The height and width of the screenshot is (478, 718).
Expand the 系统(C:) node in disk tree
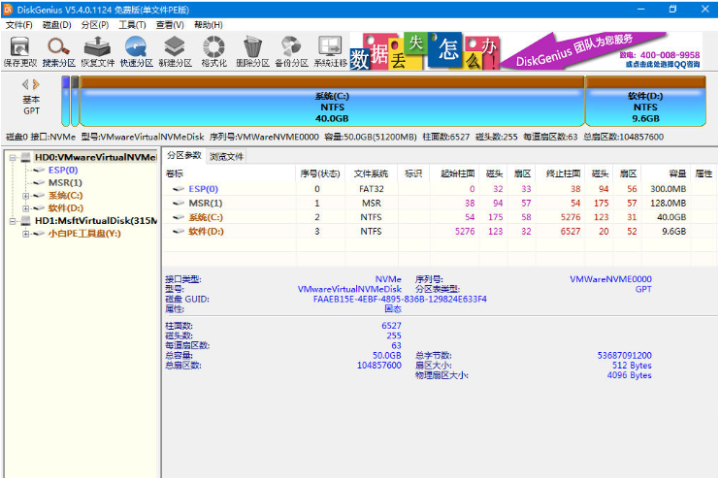click(26, 196)
